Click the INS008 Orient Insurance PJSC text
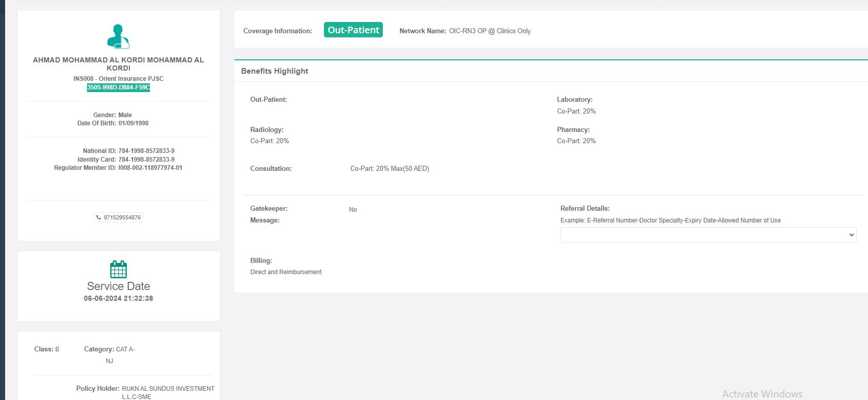The image size is (868, 400). click(118, 79)
